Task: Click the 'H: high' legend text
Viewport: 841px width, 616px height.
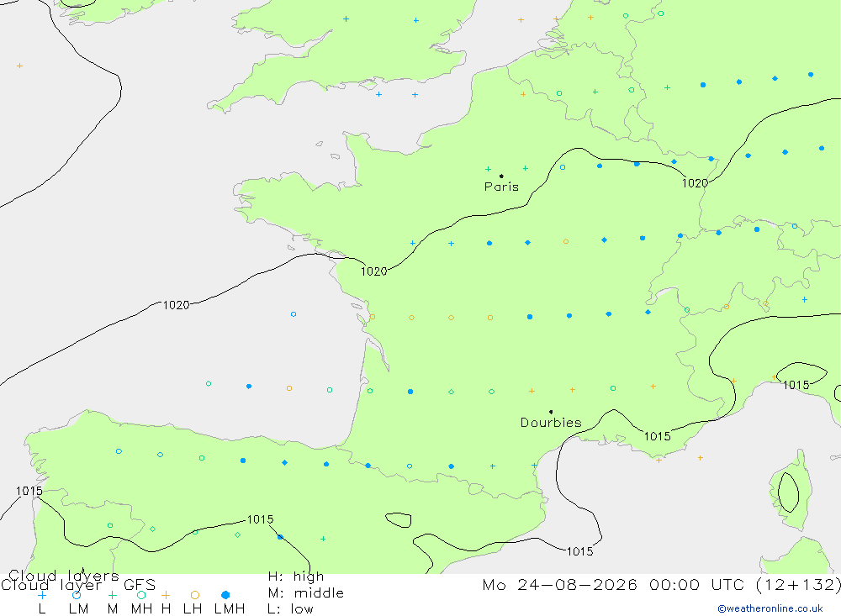Action: [296, 577]
